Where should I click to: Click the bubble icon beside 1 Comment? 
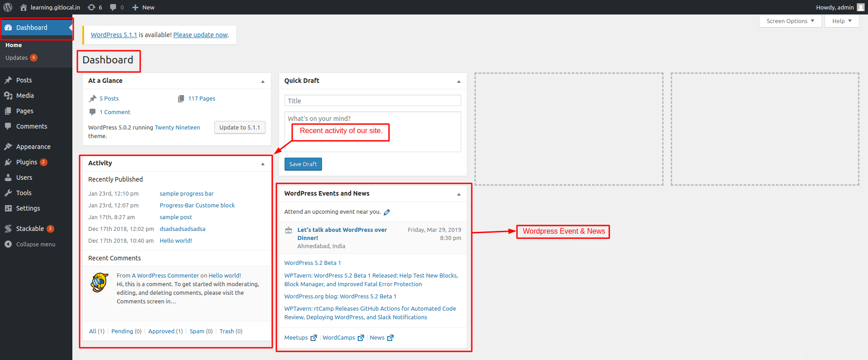tap(93, 112)
